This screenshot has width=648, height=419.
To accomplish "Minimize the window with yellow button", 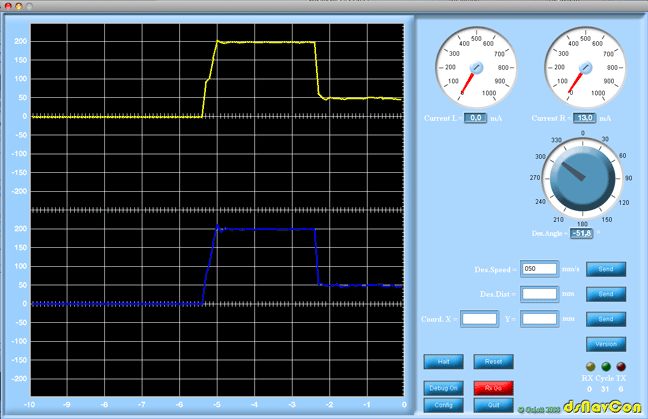I will coord(19,6).
